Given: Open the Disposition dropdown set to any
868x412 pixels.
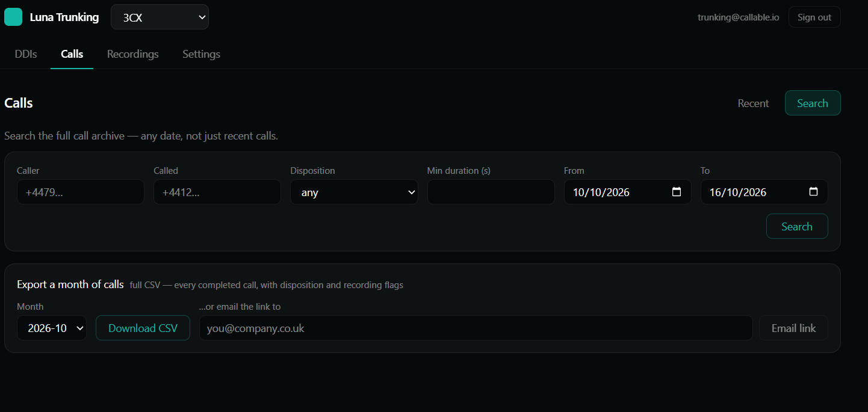Looking at the screenshot, I should click(354, 192).
